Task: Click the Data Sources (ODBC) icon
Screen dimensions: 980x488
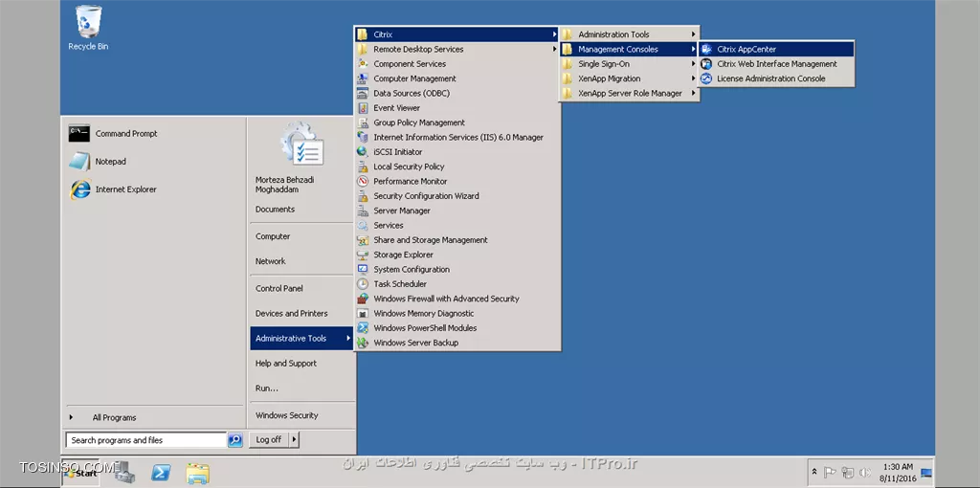Action: coord(363,93)
